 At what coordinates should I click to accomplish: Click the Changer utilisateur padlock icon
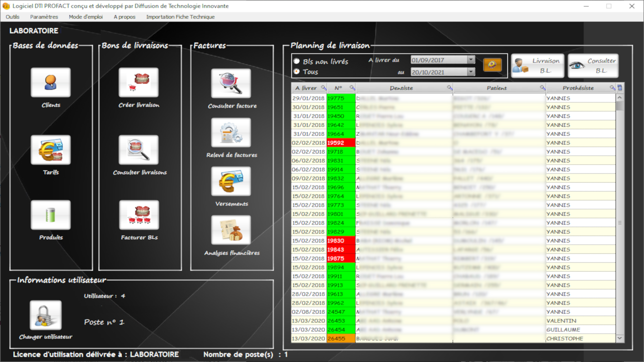[46, 315]
